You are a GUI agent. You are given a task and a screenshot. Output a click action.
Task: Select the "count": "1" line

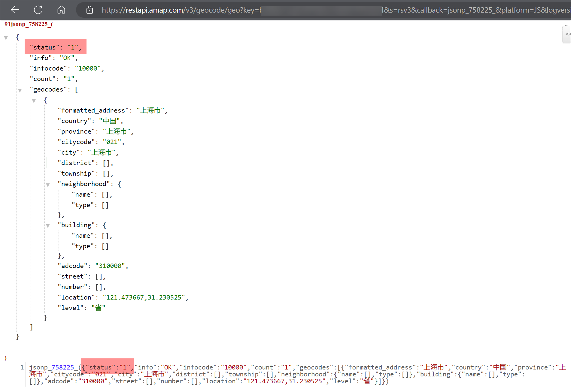coord(54,79)
